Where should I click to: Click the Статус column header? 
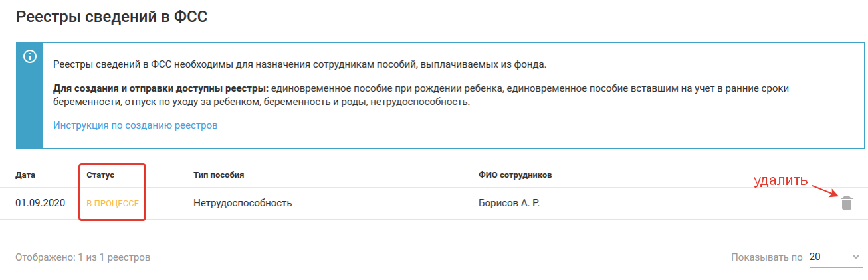pos(100,176)
